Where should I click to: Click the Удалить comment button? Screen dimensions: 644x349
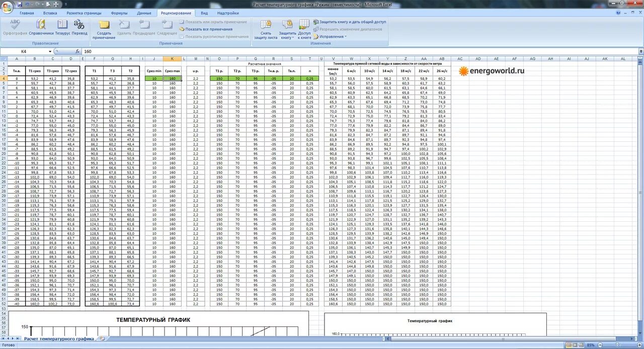point(124,27)
